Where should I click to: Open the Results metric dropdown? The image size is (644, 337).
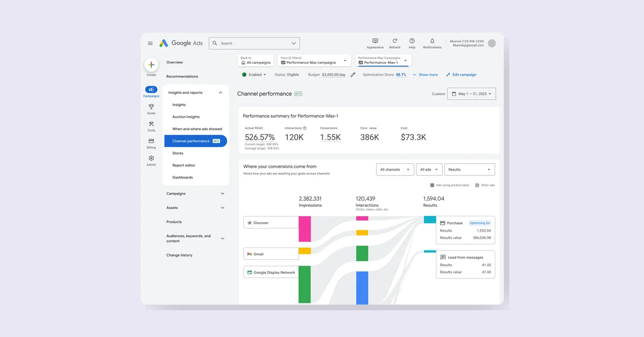470,170
